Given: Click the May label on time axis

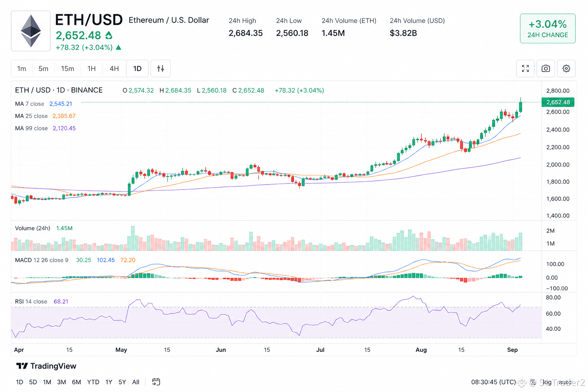Looking at the screenshot, I should pyautogui.click(x=121, y=350).
